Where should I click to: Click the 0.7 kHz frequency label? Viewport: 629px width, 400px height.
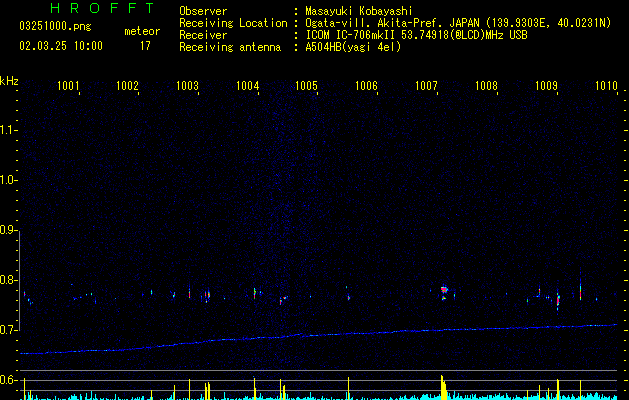click(8, 330)
